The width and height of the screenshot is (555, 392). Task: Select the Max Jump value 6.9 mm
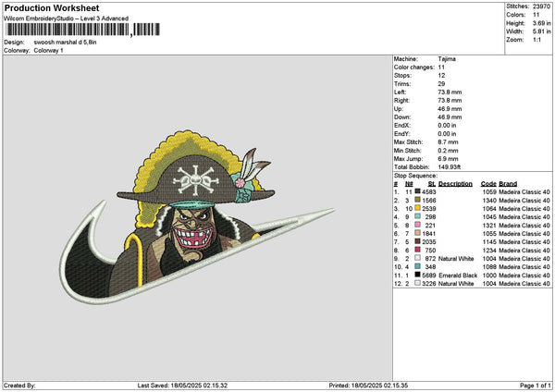tap(448, 159)
